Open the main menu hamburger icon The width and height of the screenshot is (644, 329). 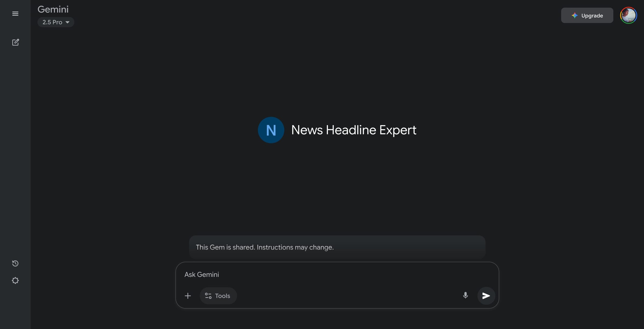(15, 14)
